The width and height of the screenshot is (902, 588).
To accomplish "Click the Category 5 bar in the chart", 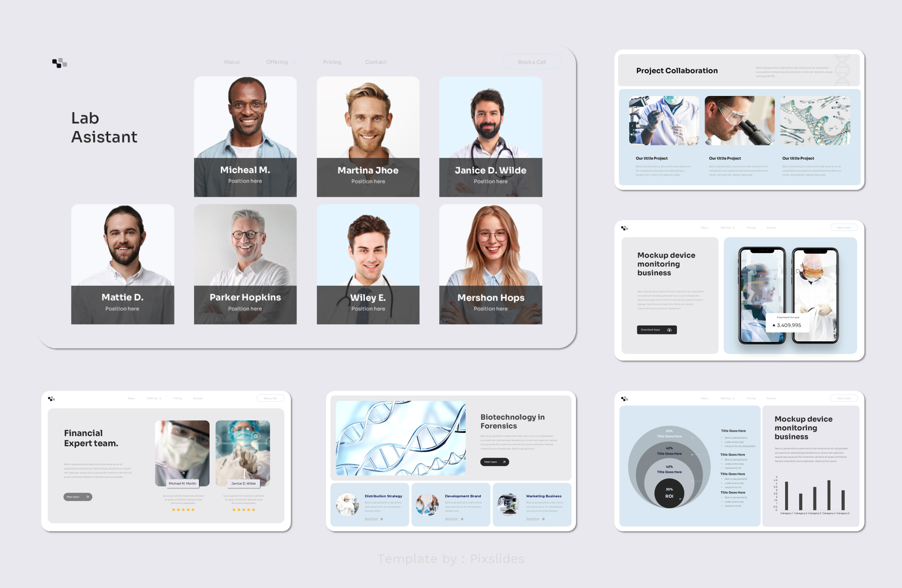I will point(843,500).
